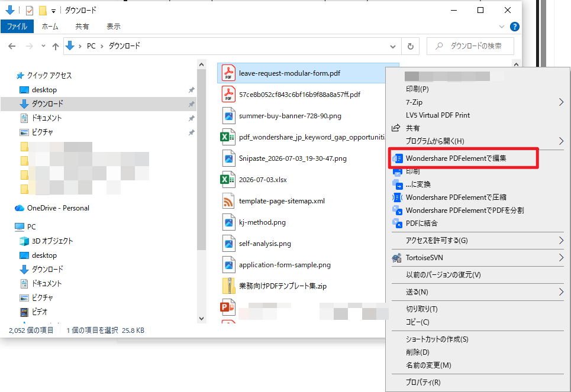Image resolution: width=571 pixels, height=392 pixels.
Task: Choose 印刷(P) in context menu
Action: 417,89
